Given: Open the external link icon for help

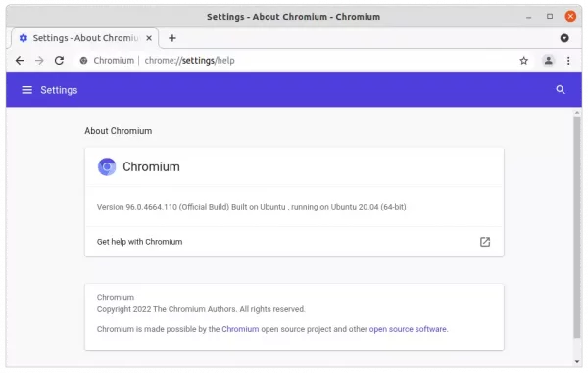Looking at the screenshot, I should tap(485, 242).
